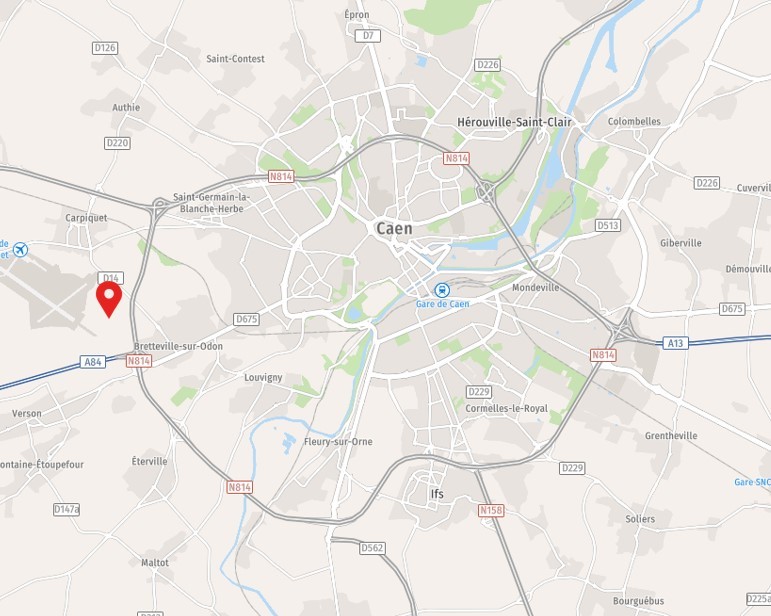Select the N158 road shield
771x616 pixels.
point(491,510)
